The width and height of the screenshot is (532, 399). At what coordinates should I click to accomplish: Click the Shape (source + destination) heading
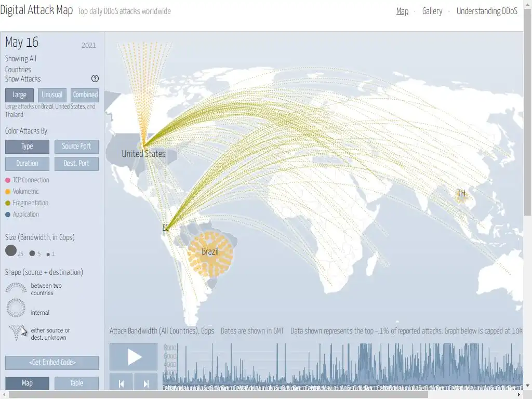tap(44, 272)
